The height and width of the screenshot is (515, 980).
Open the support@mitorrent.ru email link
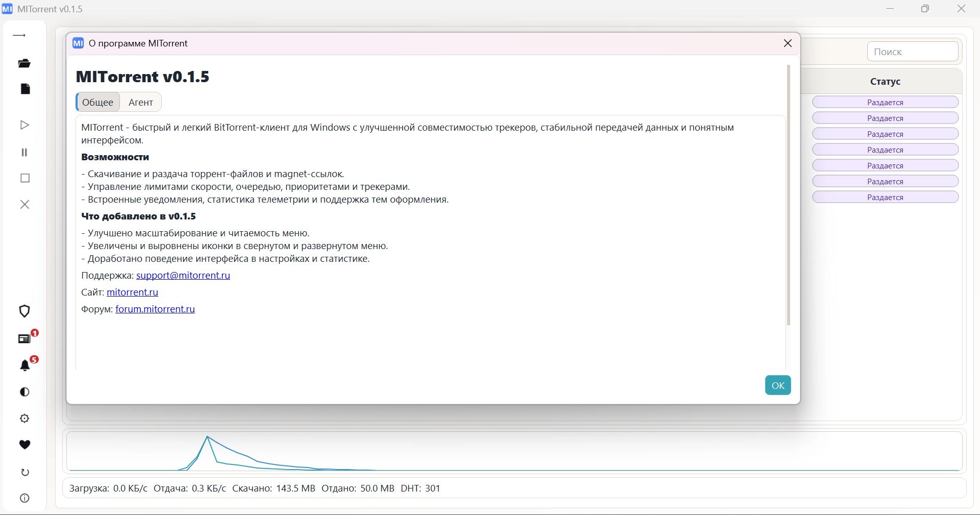pyautogui.click(x=183, y=276)
